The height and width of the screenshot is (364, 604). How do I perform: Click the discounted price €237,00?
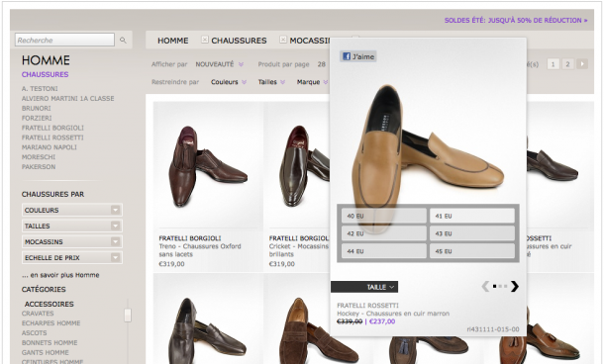click(x=382, y=321)
